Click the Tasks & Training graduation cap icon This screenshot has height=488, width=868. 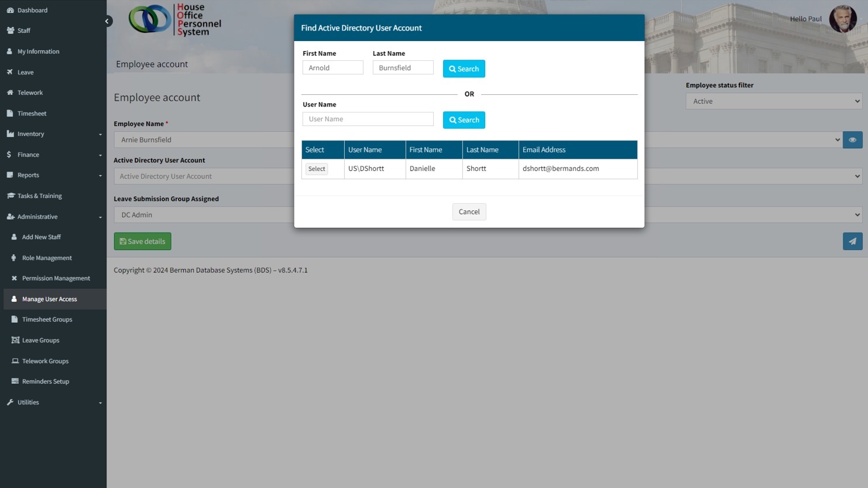[10, 196]
